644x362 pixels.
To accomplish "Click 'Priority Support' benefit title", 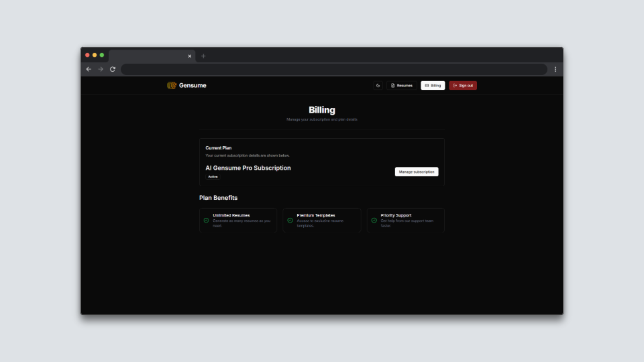I will click(396, 215).
